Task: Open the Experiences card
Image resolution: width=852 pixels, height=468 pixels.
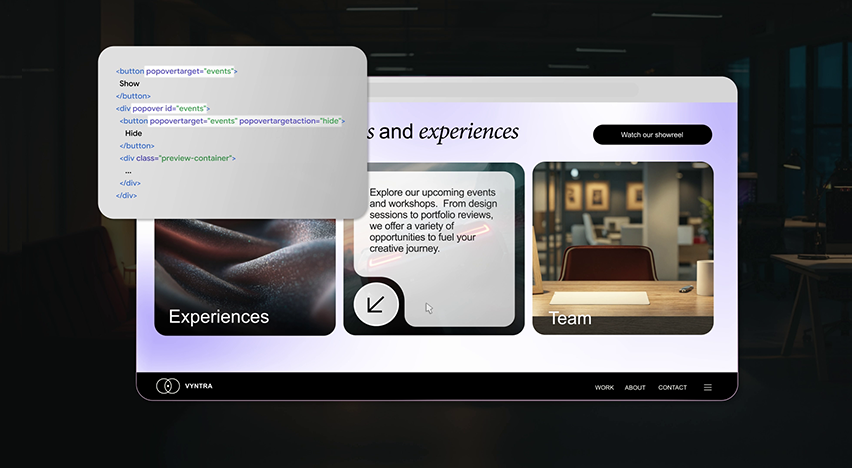Action: 244,270
